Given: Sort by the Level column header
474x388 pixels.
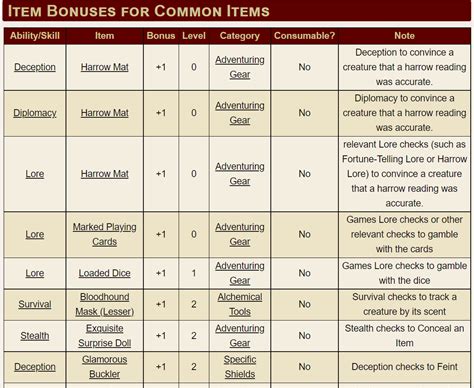Looking at the screenshot, I should pos(194,36).
